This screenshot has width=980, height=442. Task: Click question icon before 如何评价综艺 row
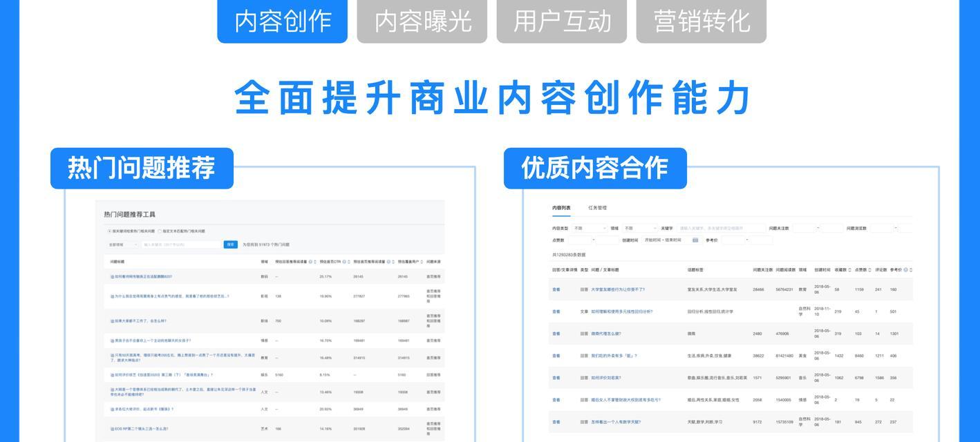pyautogui.click(x=112, y=375)
